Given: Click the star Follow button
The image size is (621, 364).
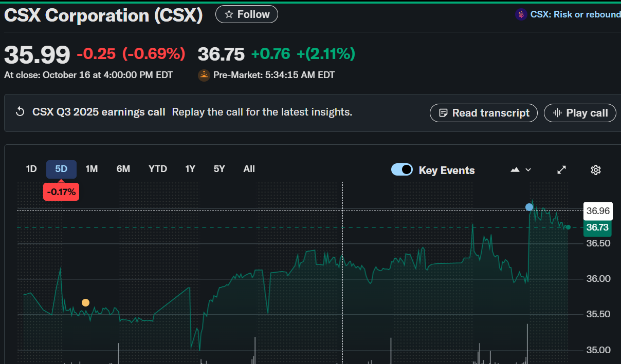Looking at the screenshot, I should [x=247, y=14].
